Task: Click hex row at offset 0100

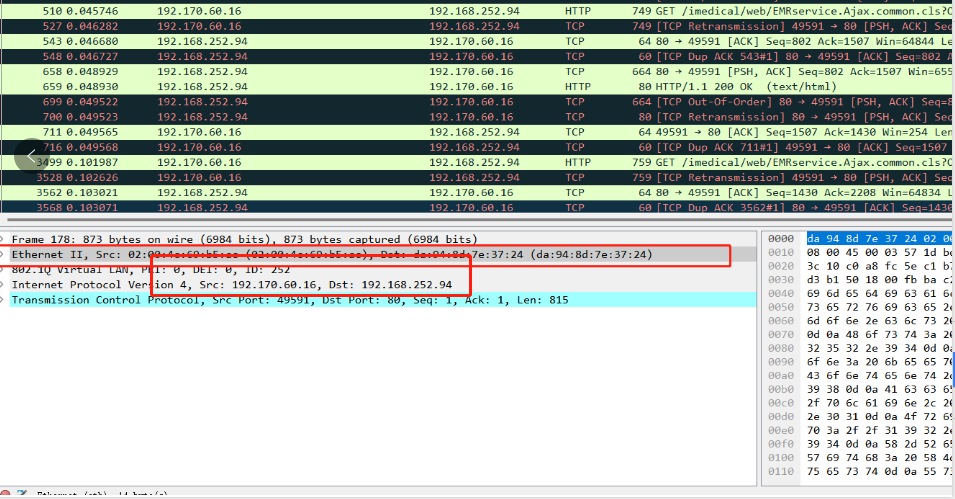Action: (x=858, y=458)
